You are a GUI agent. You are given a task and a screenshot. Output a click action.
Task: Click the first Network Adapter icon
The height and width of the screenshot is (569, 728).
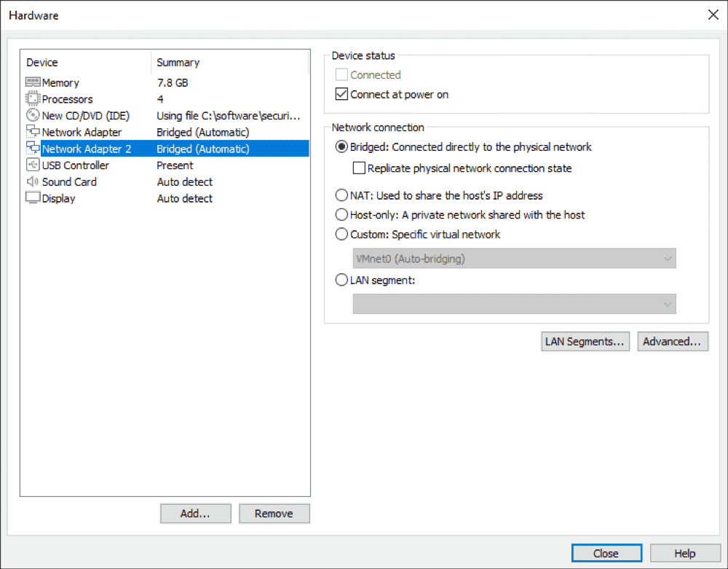[x=33, y=132]
